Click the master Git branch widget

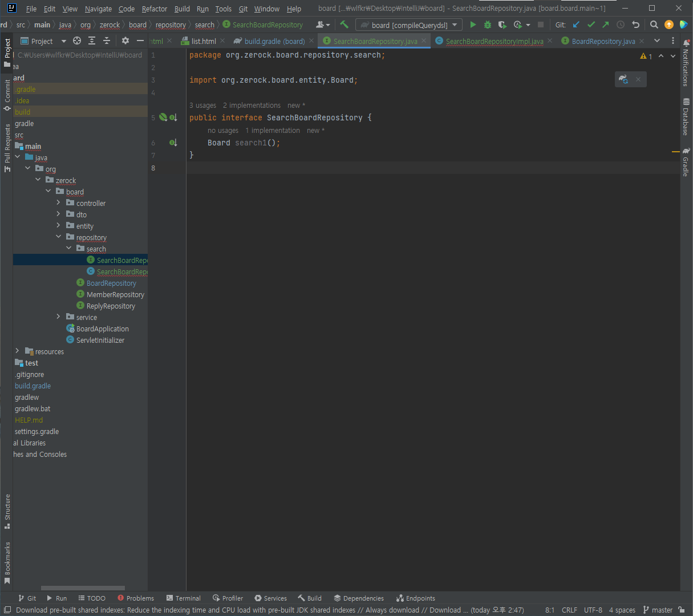(x=658, y=610)
